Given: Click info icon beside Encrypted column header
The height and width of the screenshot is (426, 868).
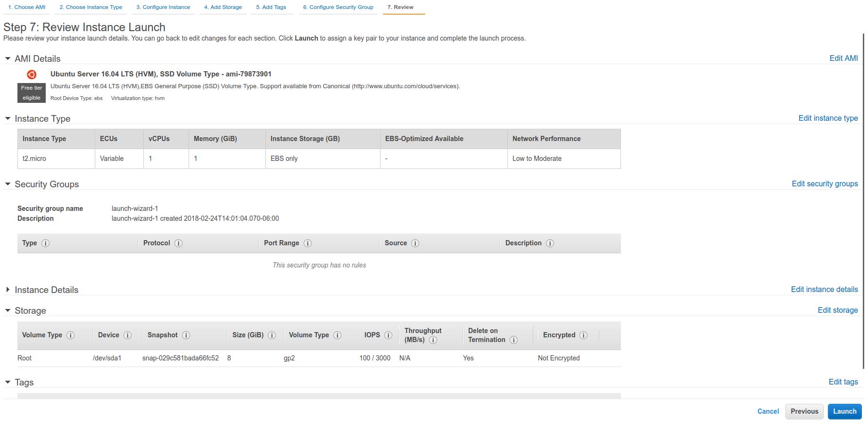Looking at the screenshot, I should click(584, 335).
